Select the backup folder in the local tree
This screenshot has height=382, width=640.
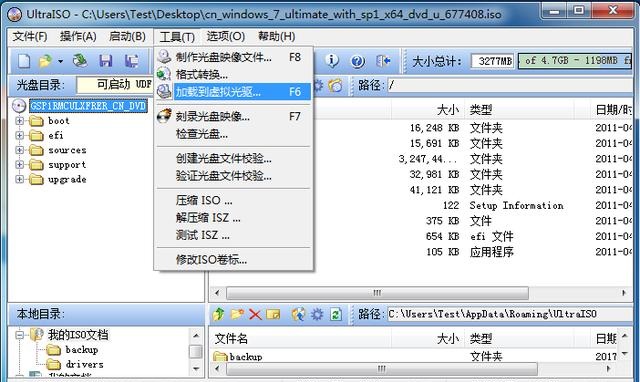tap(82, 350)
